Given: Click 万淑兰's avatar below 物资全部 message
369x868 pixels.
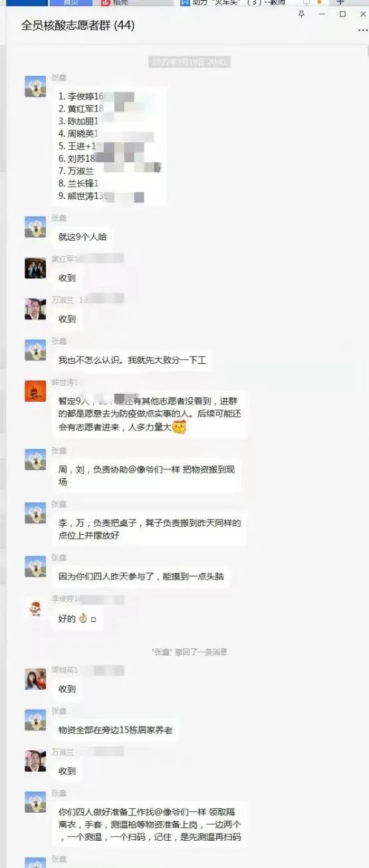Looking at the screenshot, I should coord(35,761).
